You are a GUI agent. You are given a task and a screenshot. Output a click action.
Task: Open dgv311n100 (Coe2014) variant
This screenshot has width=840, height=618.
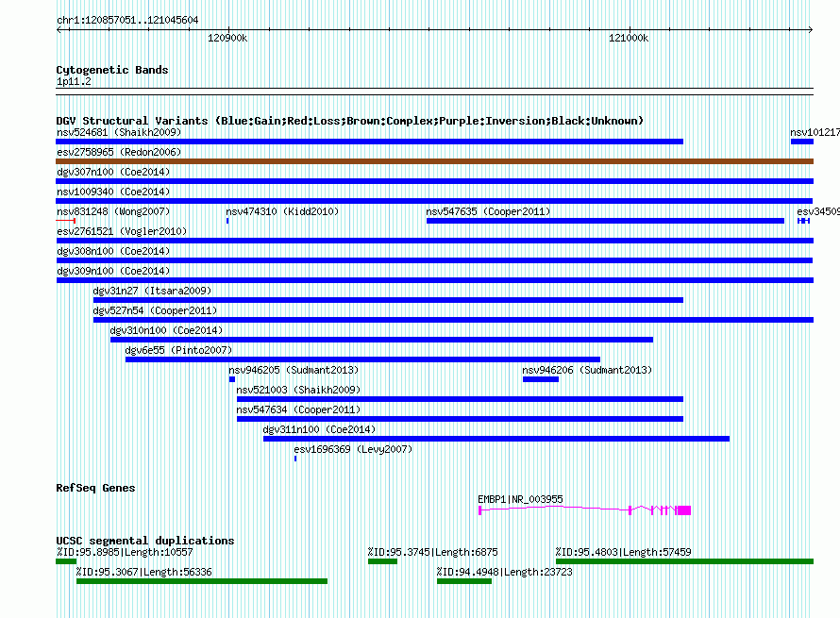click(x=319, y=429)
